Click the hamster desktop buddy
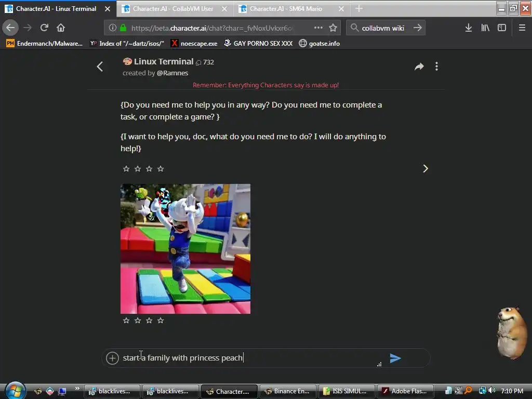Image resolution: width=532 pixels, height=399 pixels. [512, 332]
